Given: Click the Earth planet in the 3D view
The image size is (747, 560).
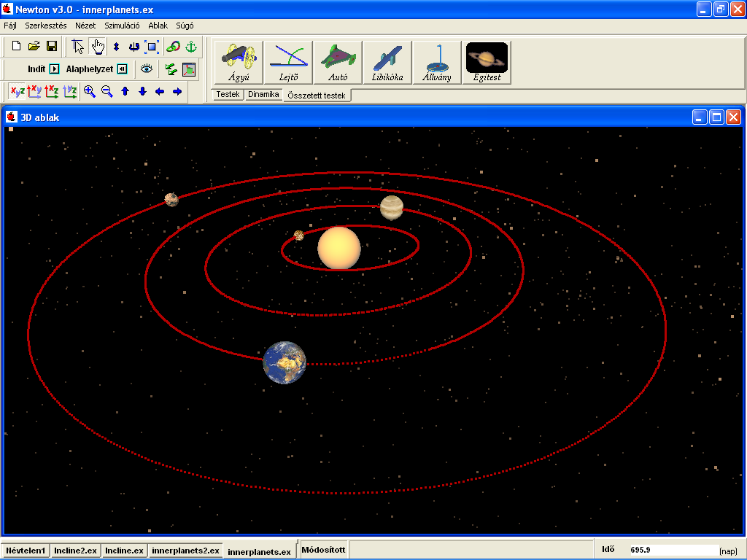Looking at the screenshot, I should [285, 362].
